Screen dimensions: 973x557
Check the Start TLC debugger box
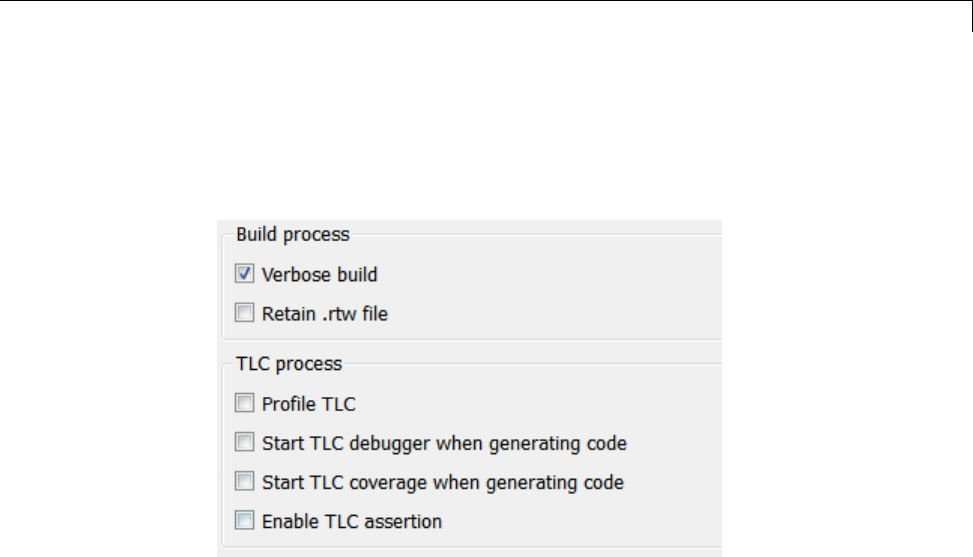tap(245, 442)
